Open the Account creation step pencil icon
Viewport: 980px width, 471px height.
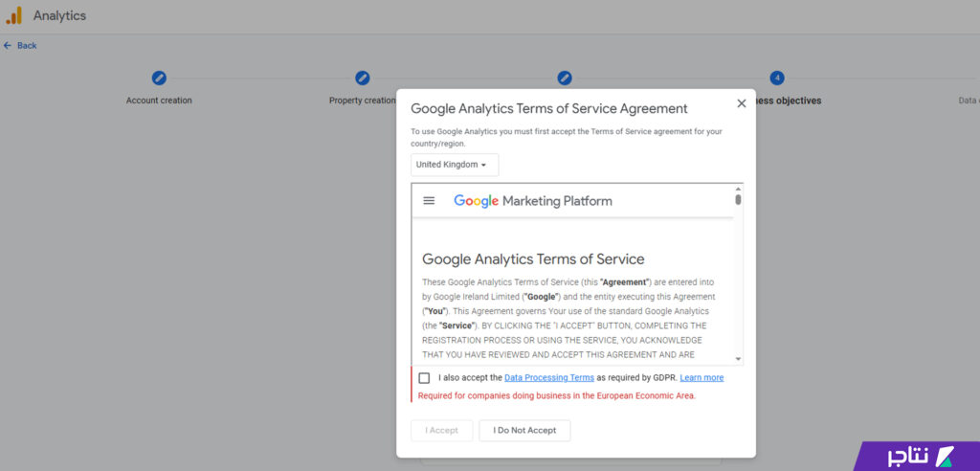click(x=159, y=78)
